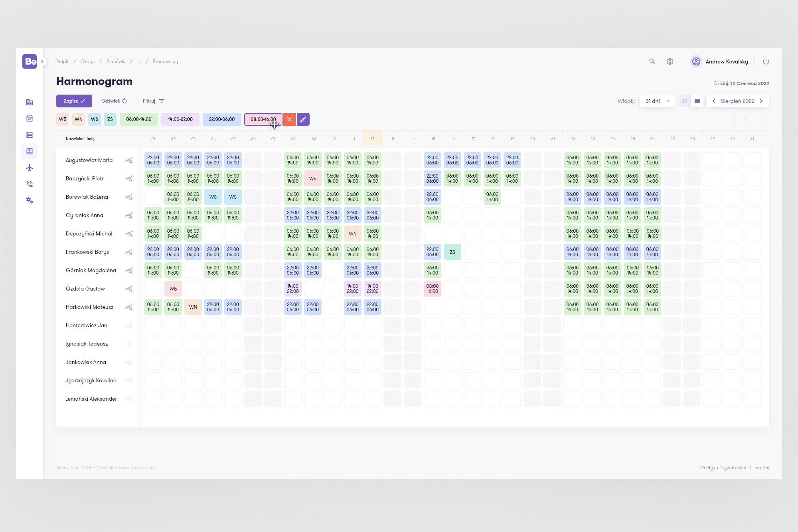This screenshot has height=532, width=798.
Task: Open the 31 dni view dropdown
Action: tap(657, 101)
